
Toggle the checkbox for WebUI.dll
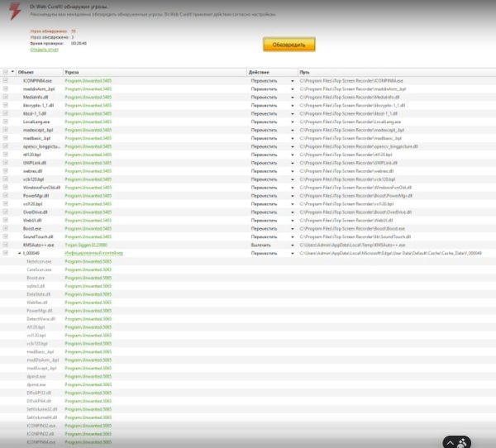click(6, 220)
